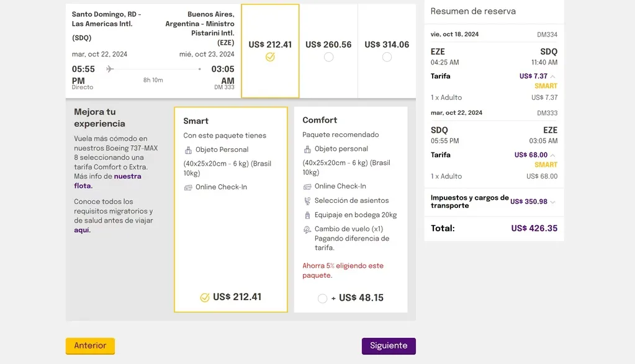Screen dimensions: 635x364
Task: Click the airplane icon between flight times
Action: click(110, 69)
